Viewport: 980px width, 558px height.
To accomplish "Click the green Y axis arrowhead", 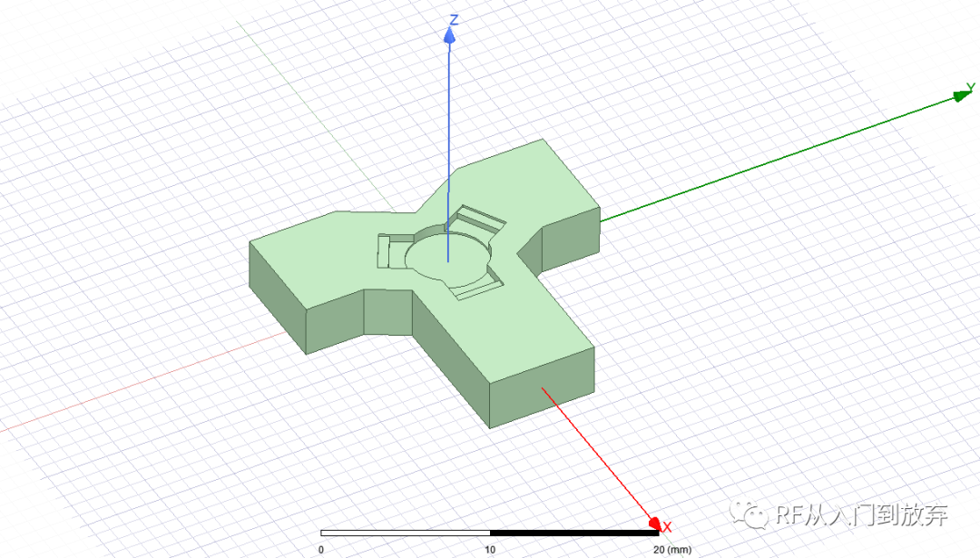I will coord(962,95).
